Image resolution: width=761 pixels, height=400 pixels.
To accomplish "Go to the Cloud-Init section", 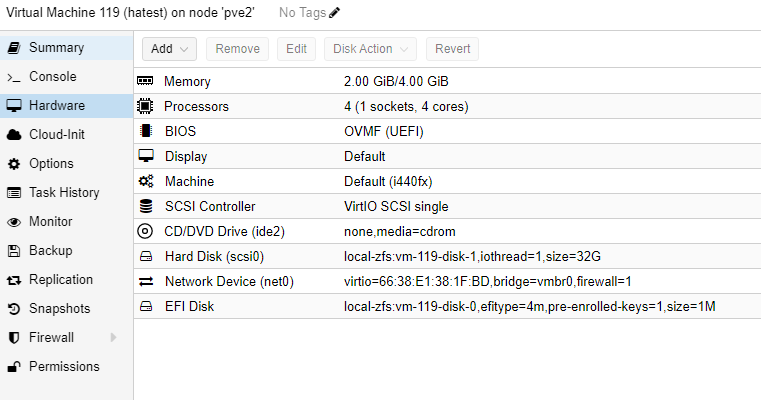I will click(x=66, y=134).
